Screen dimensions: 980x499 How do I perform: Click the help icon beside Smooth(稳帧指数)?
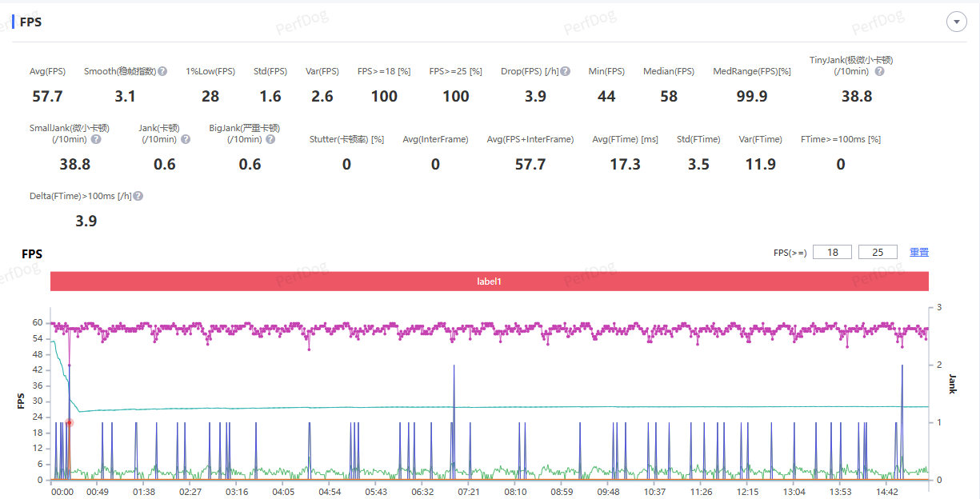tap(162, 71)
